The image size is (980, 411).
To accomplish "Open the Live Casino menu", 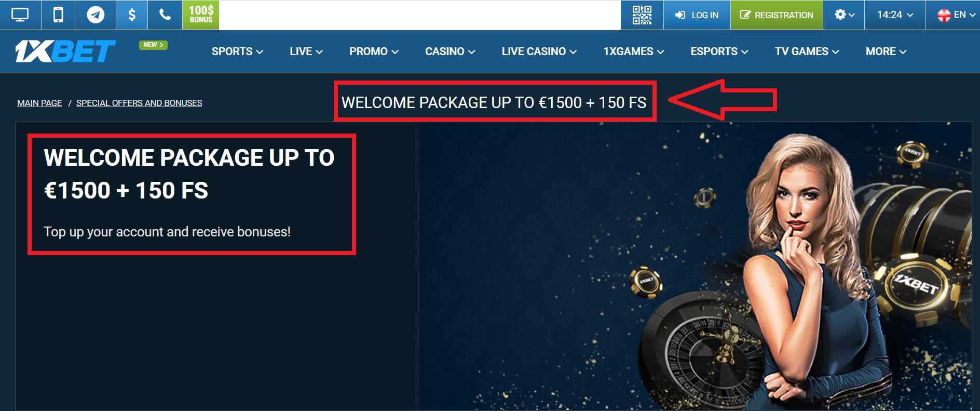I will point(539,51).
